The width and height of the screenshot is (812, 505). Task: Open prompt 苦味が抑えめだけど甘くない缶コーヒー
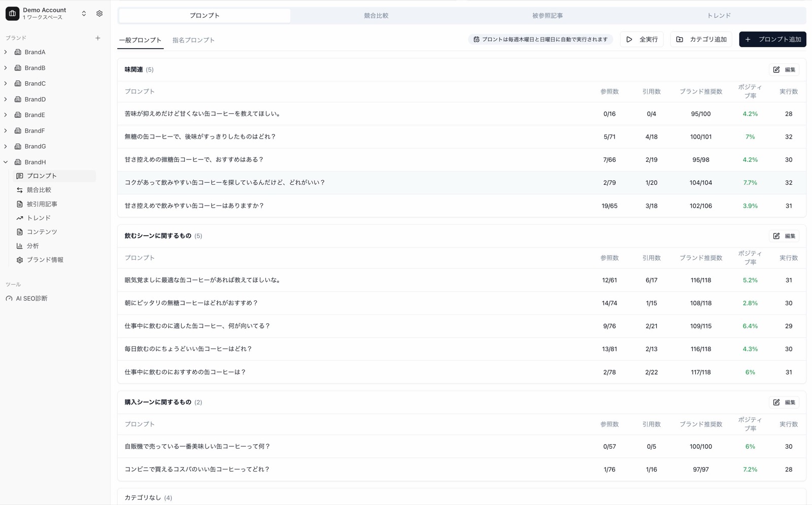pyautogui.click(x=462, y=114)
